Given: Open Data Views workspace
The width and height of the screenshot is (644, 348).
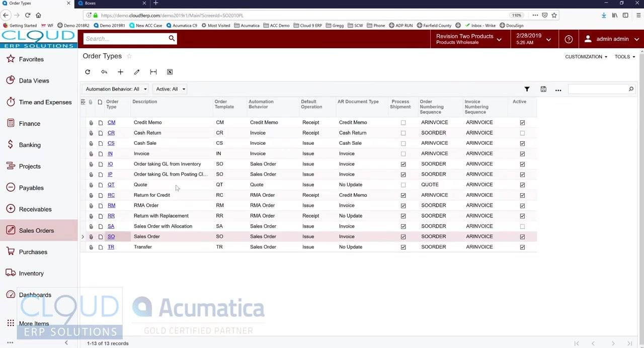Looking at the screenshot, I should click(34, 80).
